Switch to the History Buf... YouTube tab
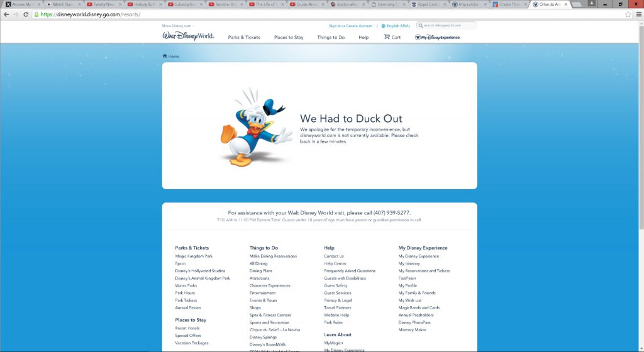 [143, 4]
